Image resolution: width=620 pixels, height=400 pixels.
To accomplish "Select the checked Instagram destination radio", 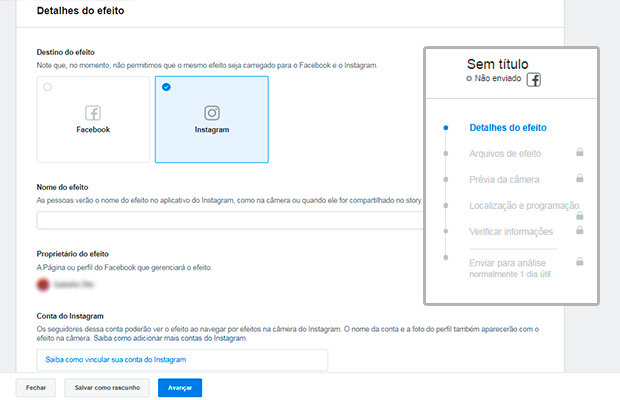I will (x=166, y=87).
